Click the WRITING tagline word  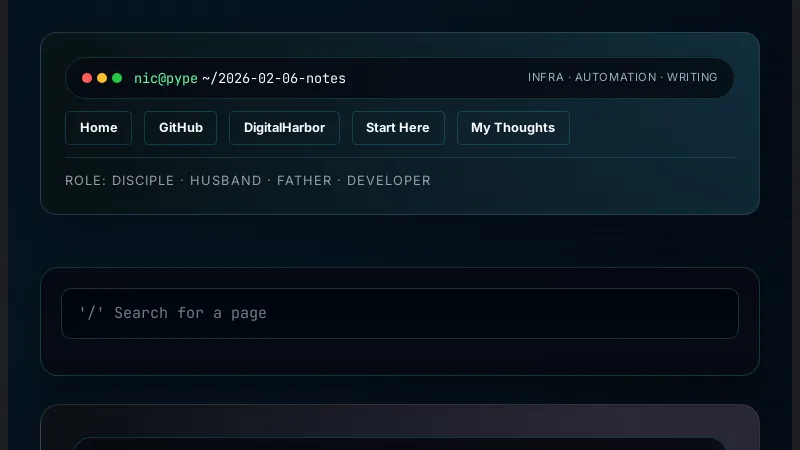pos(692,77)
